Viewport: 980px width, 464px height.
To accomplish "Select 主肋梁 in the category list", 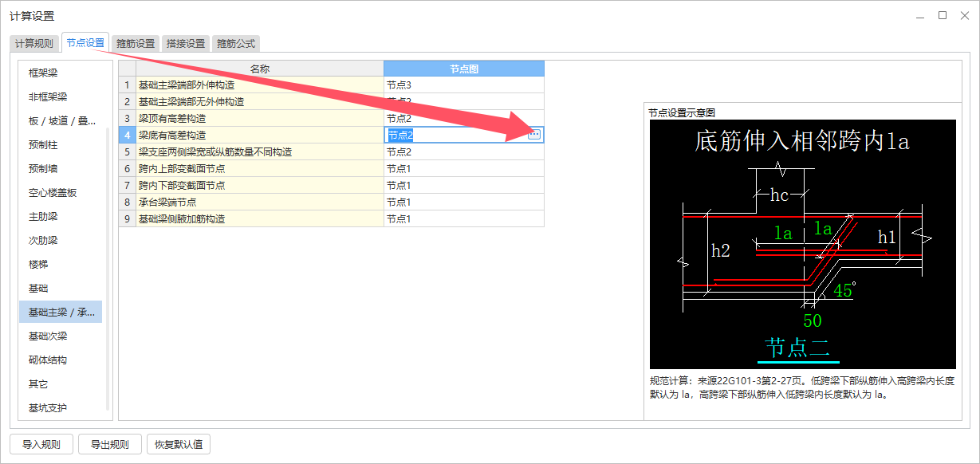I will [x=61, y=216].
